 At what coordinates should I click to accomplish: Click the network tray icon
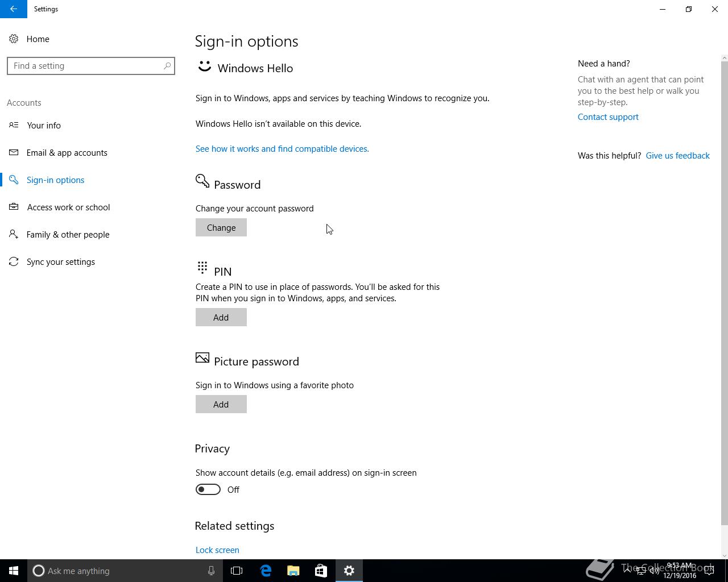tap(641, 571)
